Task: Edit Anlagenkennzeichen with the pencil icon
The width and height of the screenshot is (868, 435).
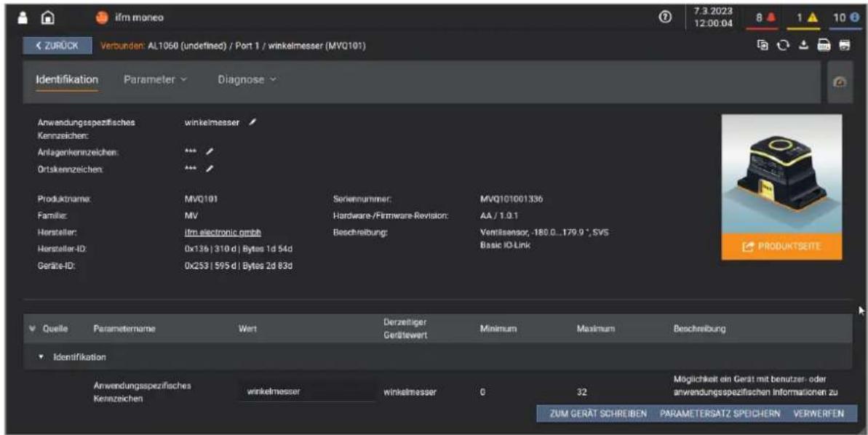Action: 210,151
